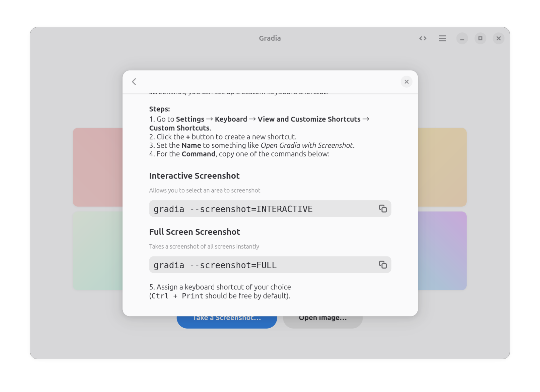The height and width of the screenshot is (392, 540).
Task: Click the Open Image button
Action: [x=323, y=322]
